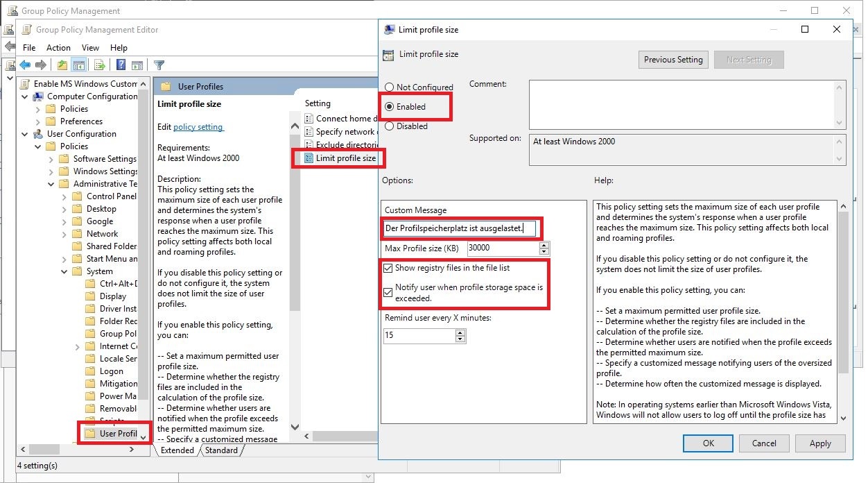Open the Action menu
Screen dimensions: 868x483
(58, 48)
